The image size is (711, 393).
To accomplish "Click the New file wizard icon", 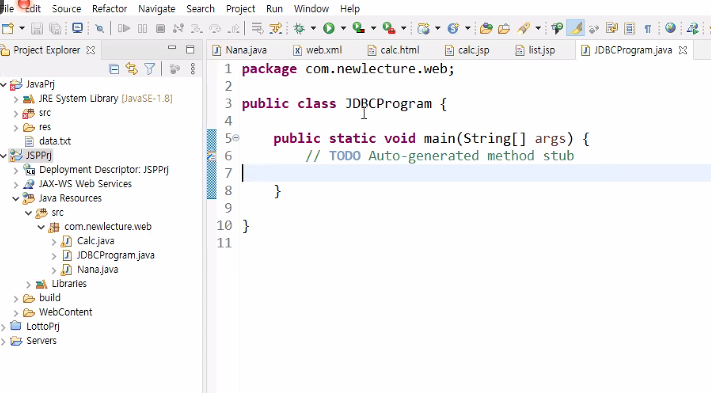I will pos(8,29).
